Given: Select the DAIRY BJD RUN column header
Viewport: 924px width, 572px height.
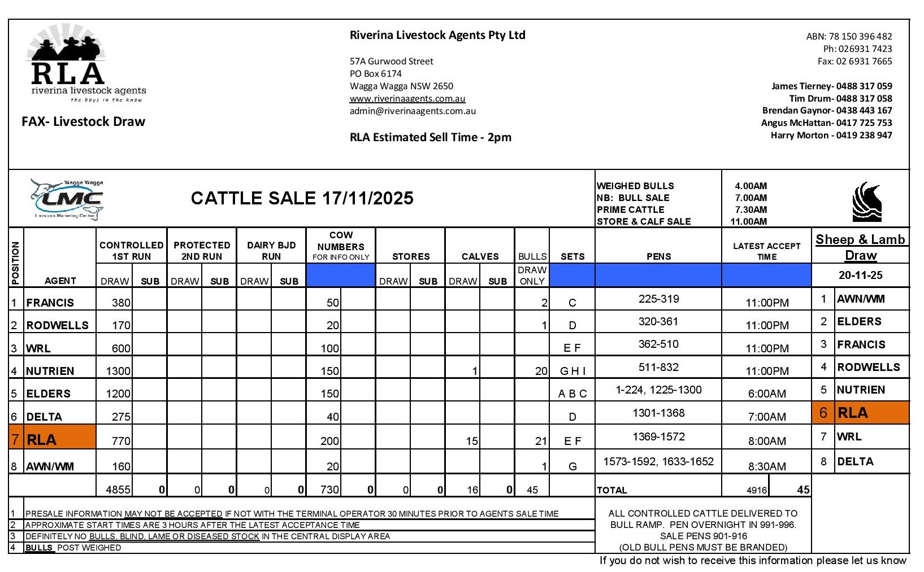Looking at the screenshot, I should point(271,251).
